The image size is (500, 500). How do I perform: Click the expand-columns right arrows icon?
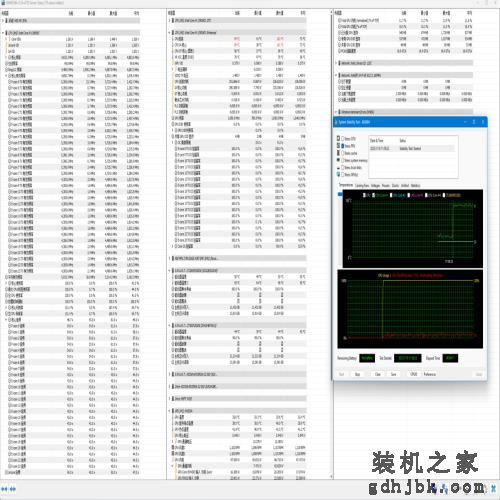13,489
